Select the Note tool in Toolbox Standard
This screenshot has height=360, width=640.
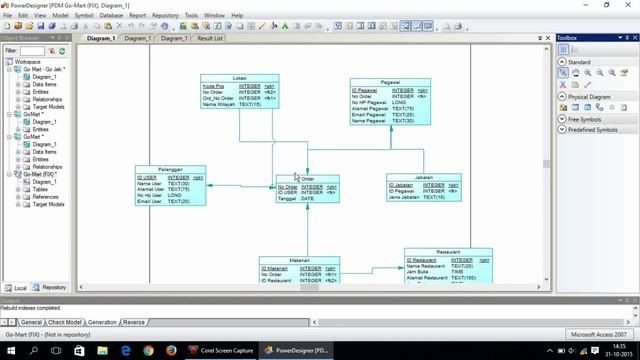(576, 85)
